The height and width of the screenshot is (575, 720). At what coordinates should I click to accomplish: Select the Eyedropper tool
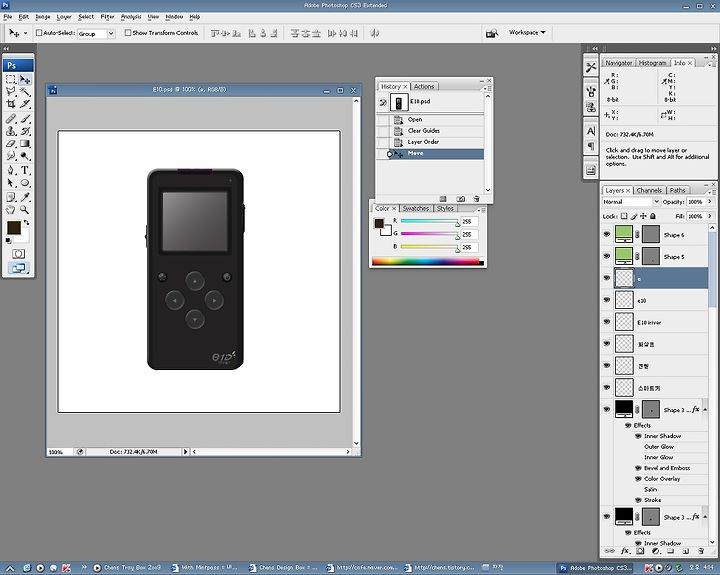point(25,197)
